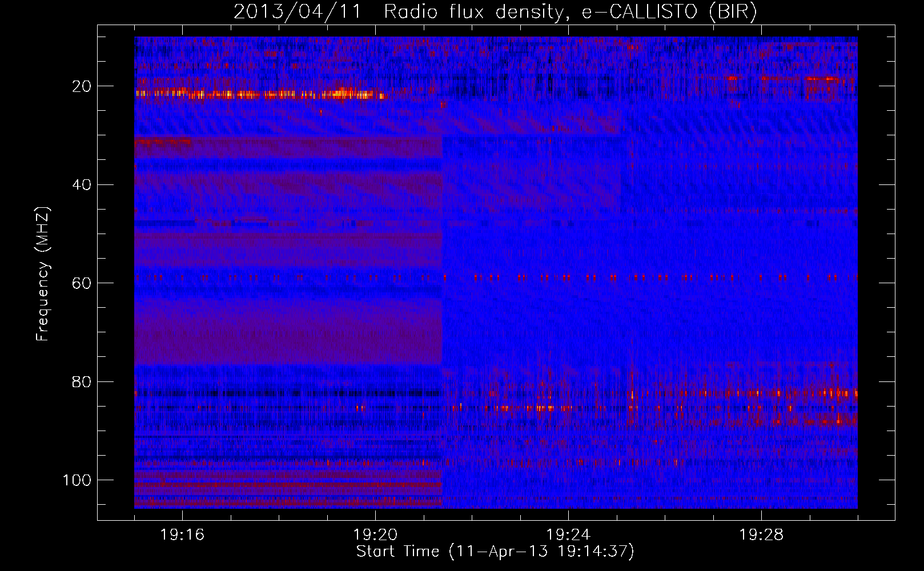Screen dimensions: 924x571
Task: Click the 19:16 time tick label
Action: pos(182,535)
